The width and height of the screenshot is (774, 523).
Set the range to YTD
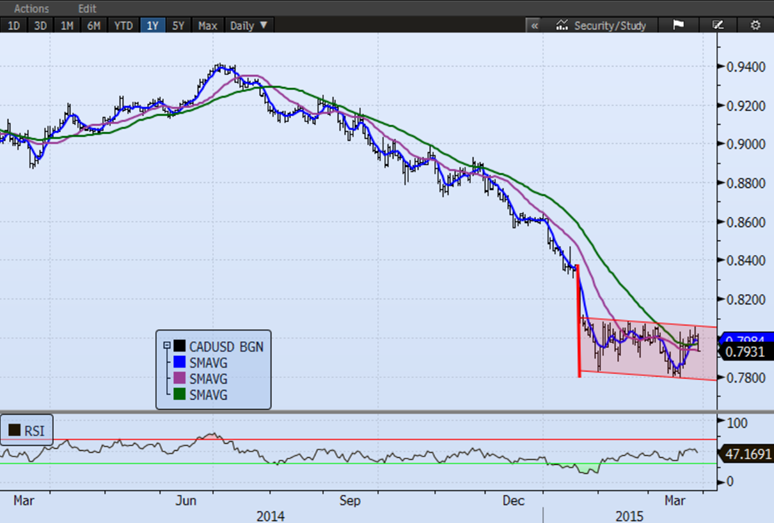(x=124, y=25)
